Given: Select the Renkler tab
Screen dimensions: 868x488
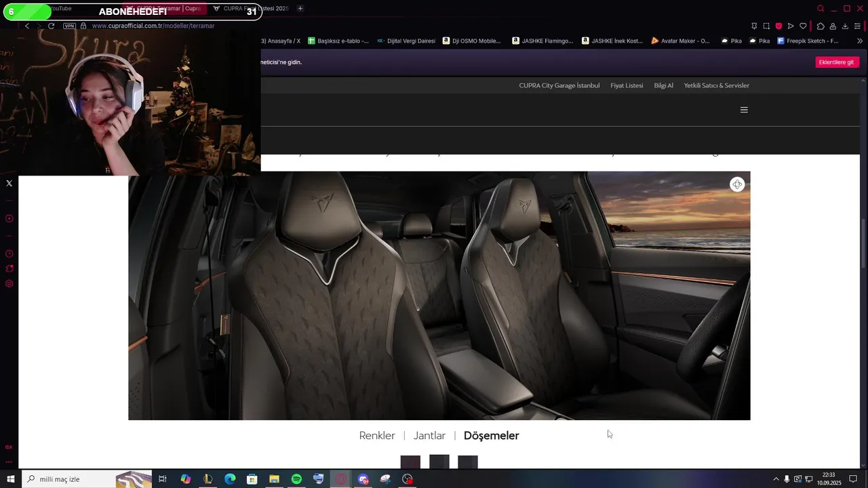Looking at the screenshot, I should click(x=377, y=436).
